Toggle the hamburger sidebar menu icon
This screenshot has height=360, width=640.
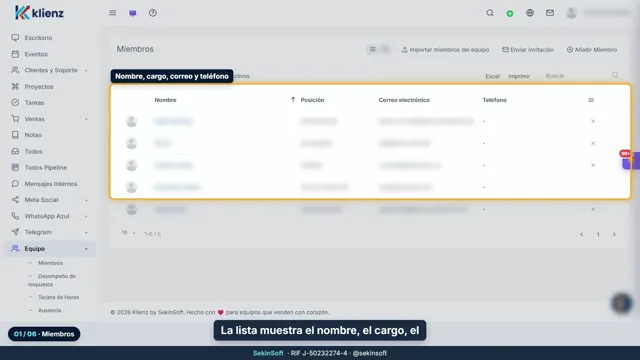pyautogui.click(x=113, y=13)
